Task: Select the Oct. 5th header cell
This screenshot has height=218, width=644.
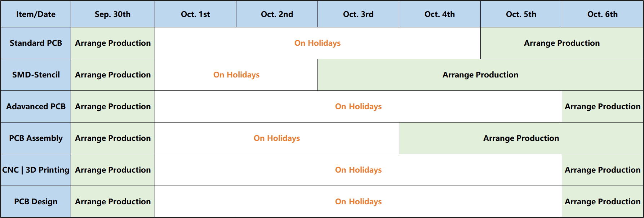Action: (x=521, y=14)
